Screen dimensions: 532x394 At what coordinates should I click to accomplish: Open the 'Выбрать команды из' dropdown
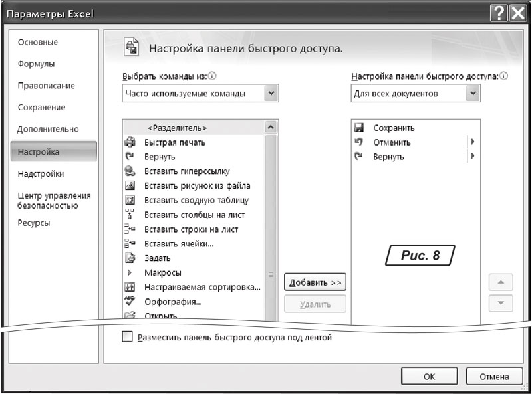click(271, 94)
